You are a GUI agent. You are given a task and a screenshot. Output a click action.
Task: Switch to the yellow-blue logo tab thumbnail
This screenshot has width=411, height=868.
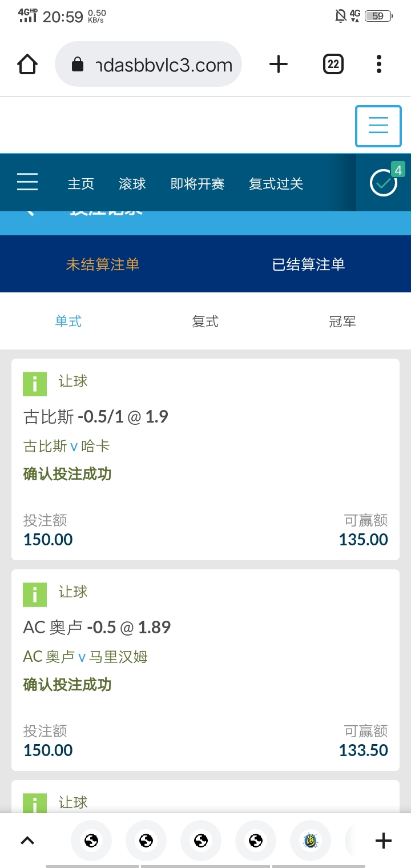pyautogui.click(x=311, y=840)
